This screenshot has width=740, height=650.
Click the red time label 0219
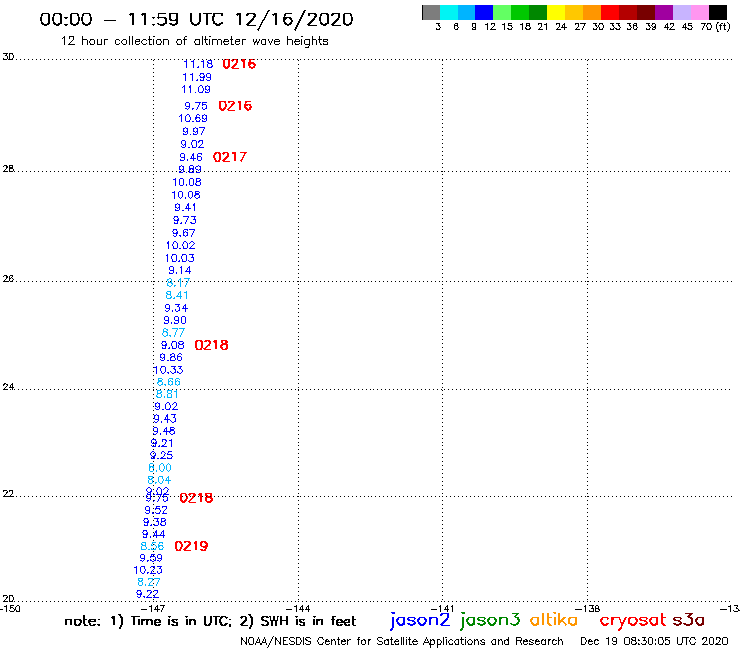click(191, 546)
